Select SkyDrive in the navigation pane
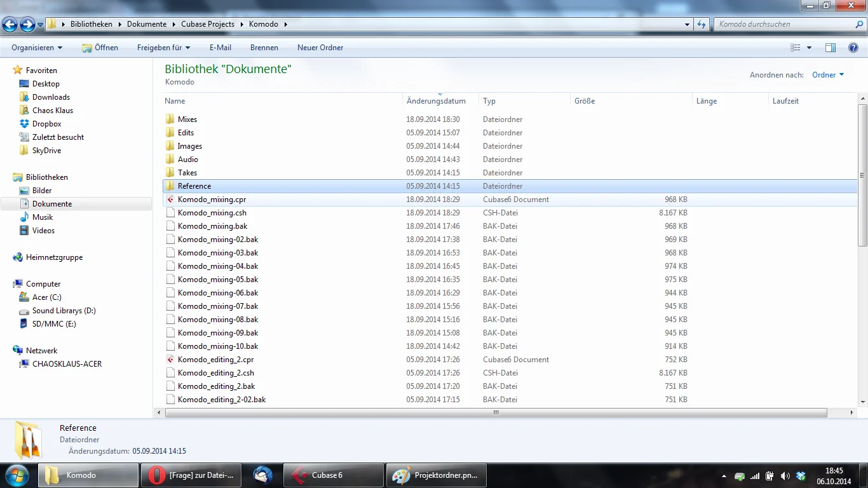The image size is (868, 488). pyautogui.click(x=46, y=151)
